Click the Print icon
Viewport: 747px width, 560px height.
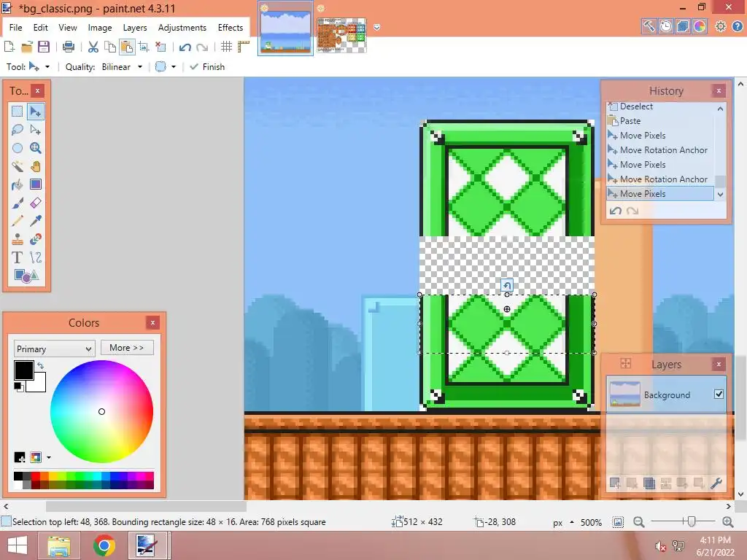pos(69,47)
